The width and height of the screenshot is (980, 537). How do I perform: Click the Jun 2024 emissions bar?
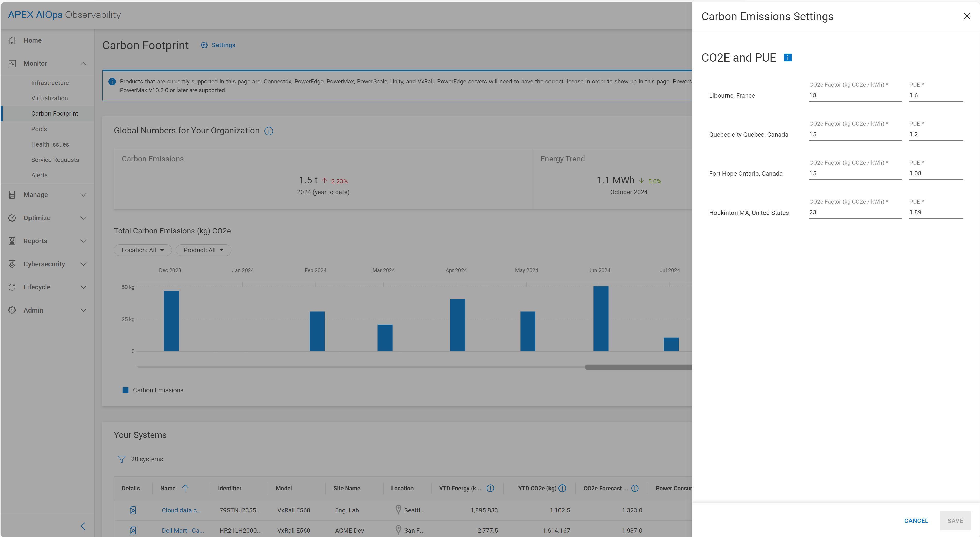pos(601,319)
